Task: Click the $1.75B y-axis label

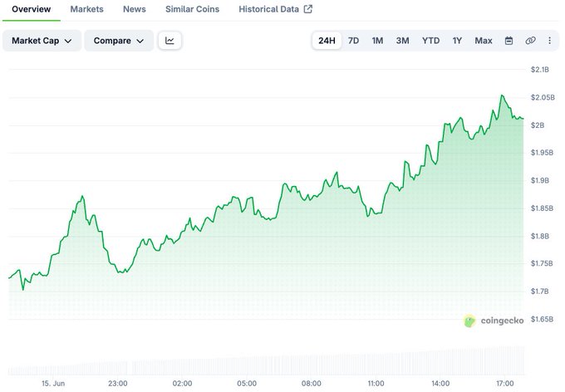Action: (542, 263)
